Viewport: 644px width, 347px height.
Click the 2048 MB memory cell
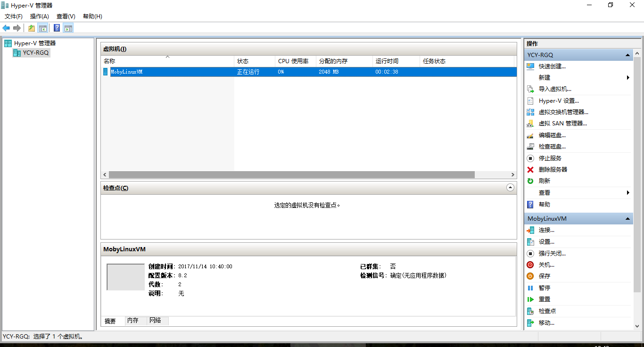(329, 72)
